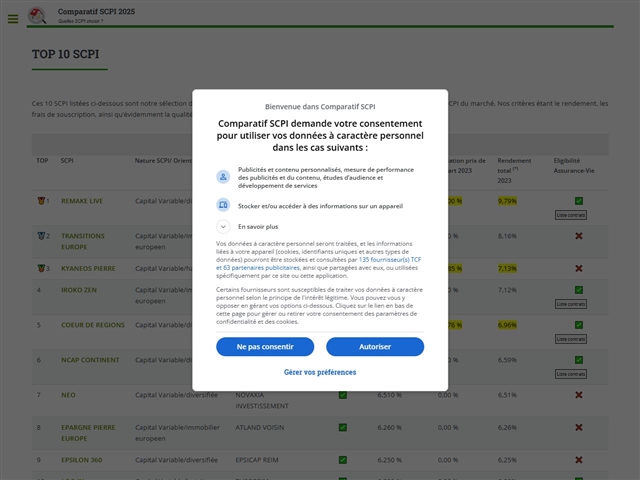Open Gérer vos préférences link
The image size is (640, 480).
point(320,372)
